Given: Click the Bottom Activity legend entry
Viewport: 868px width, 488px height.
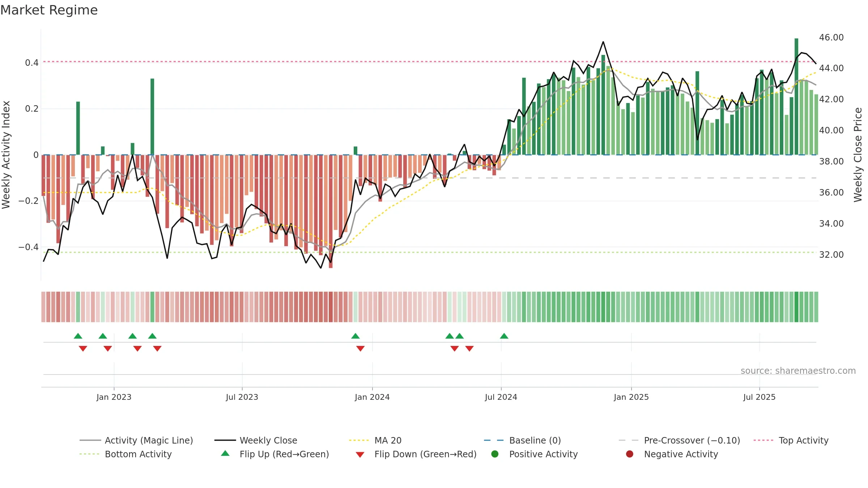Looking at the screenshot, I should [x=125, y=454].
